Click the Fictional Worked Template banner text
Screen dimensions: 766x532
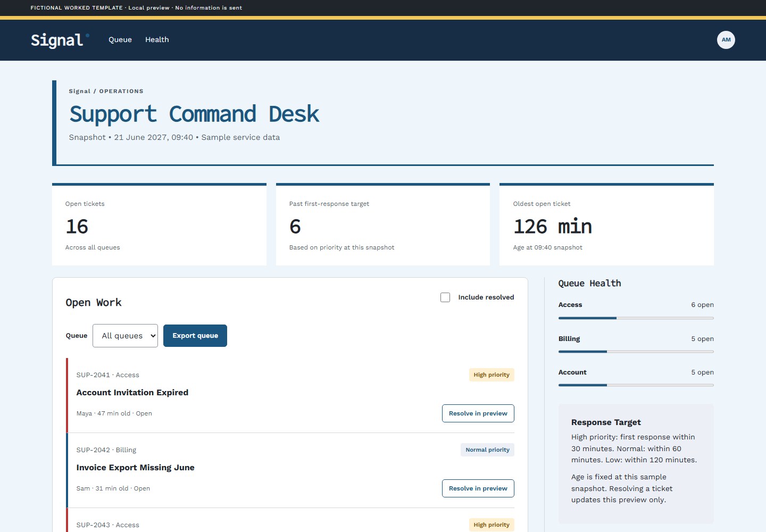(x=136, y=8)
